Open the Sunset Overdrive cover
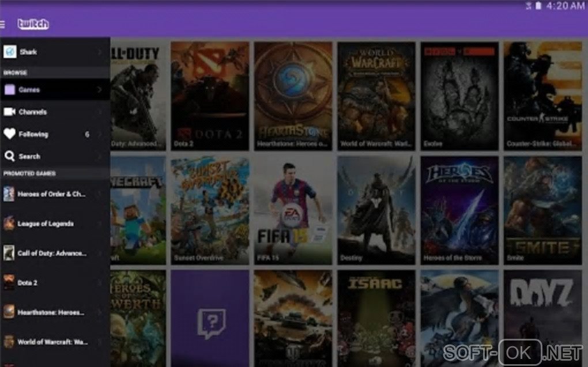Image resolution: width=588 pixels, height=367 pixels. 210,211
